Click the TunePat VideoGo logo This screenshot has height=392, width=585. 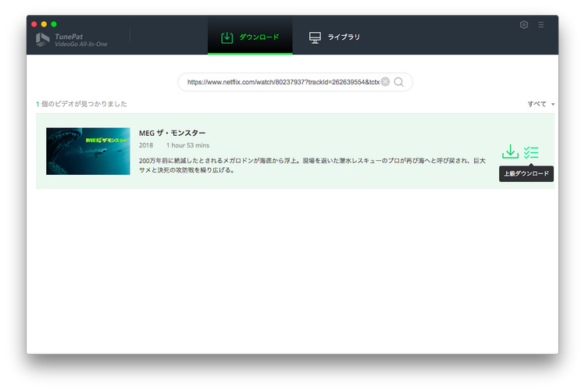72,40
